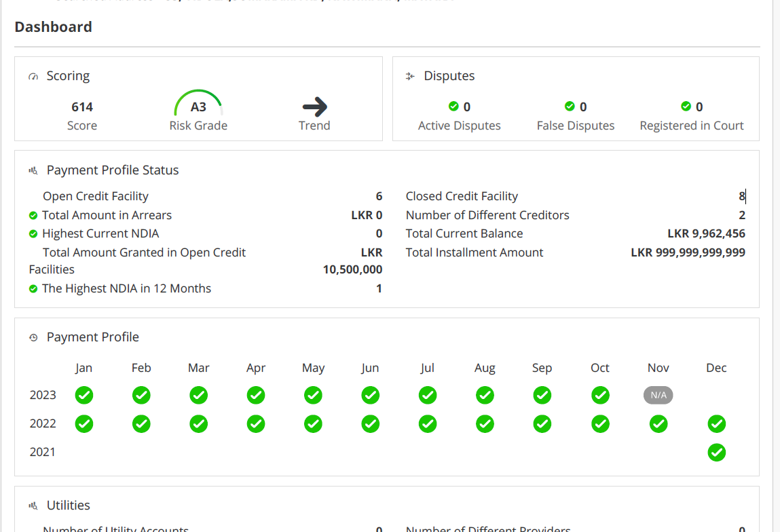Click the 2023 August payment check icon
Screen dimensions: 780x532
point(485,396)
